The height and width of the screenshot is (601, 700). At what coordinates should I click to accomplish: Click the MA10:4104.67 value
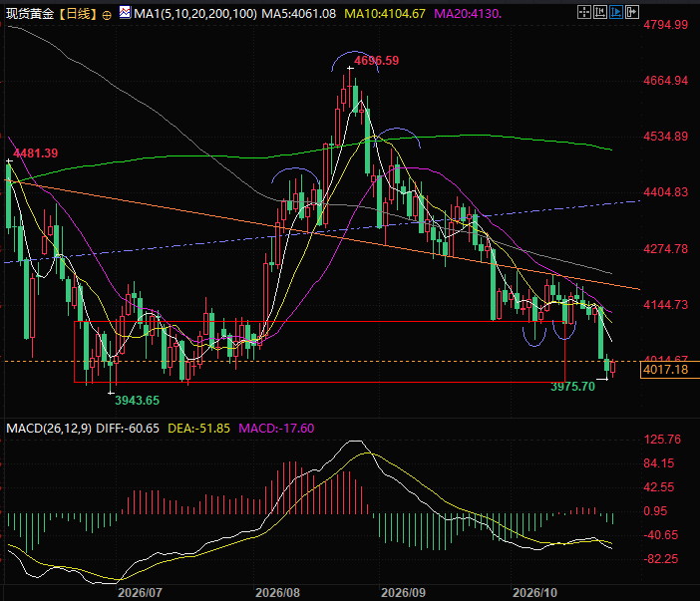385,14
